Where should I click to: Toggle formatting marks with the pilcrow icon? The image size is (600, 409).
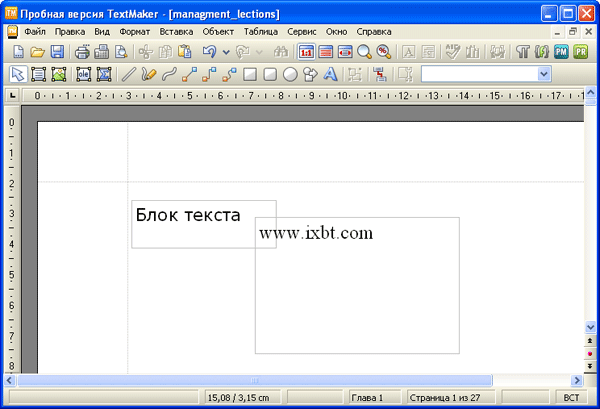point(522,51)
